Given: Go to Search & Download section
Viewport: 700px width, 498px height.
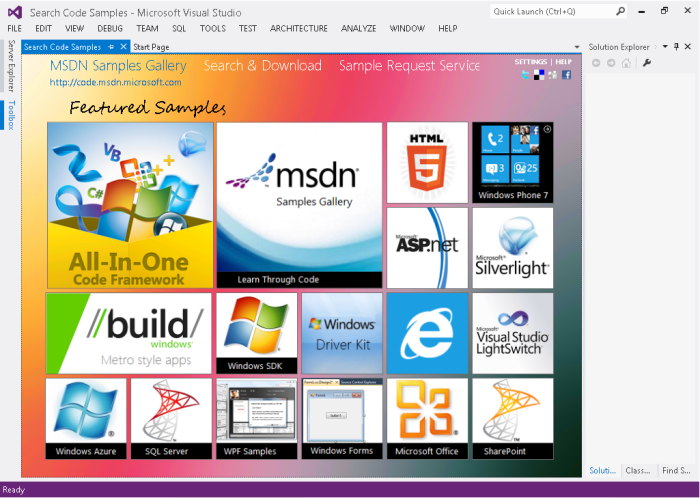Looking at the screenshot, I should (262, 66).
